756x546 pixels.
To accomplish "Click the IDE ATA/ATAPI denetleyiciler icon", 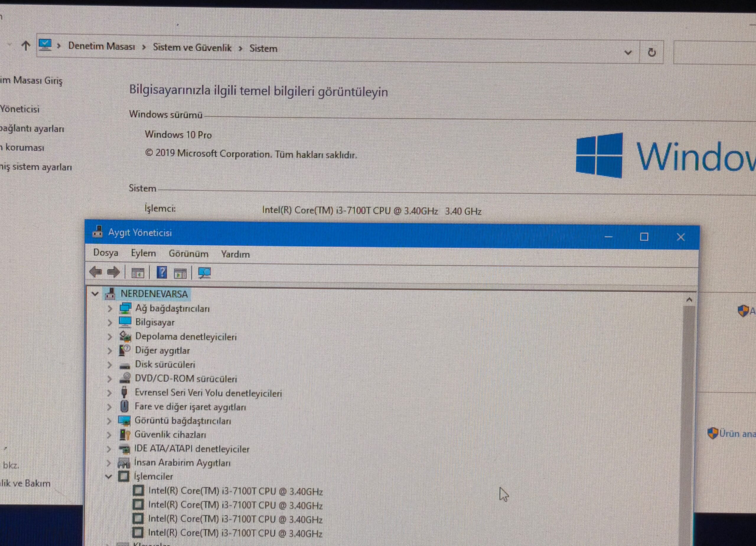I will (124, 449).
